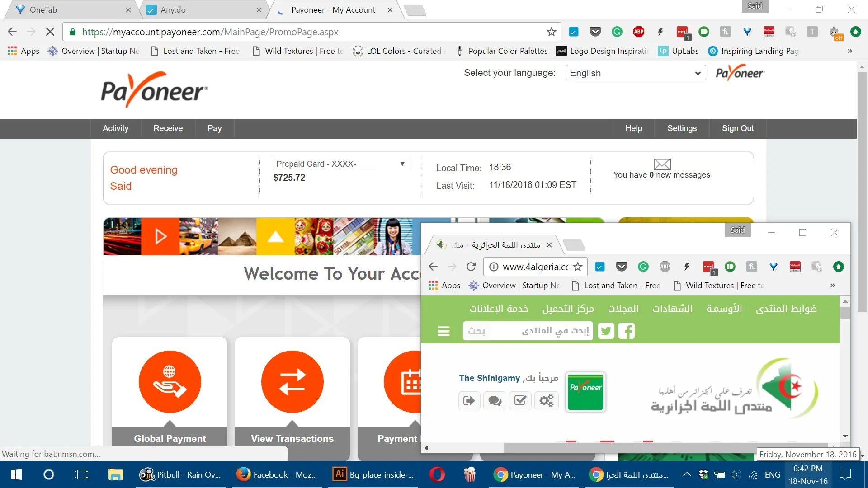Open the Activity menu
This screenshot has height=488, width=868.
coord(115,128)
